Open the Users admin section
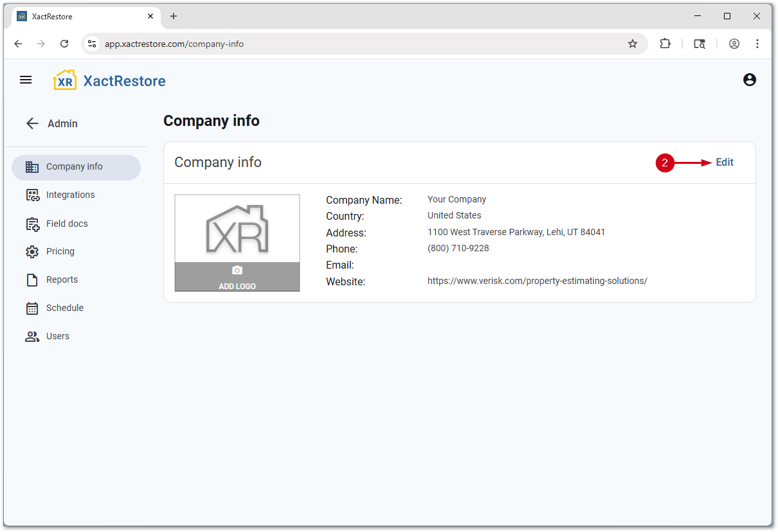Image resolution: width=778 pixels, height=532 pixels. click(x=57, y=336)
